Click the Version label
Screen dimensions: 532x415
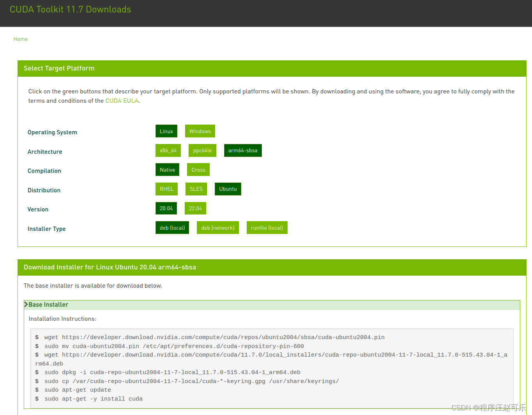pyautogui.click(x=38, y=209)
